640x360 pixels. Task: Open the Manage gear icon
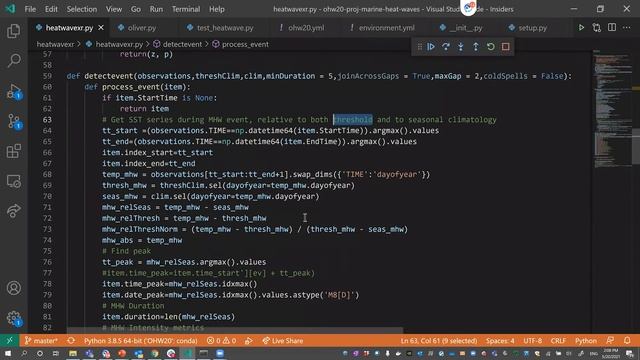click(x=13, y=318)
